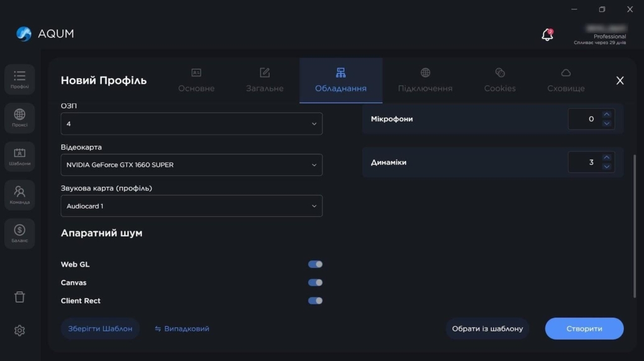Viewport: 644px width, 361px height.
Task: Open the Баланс dollar icon
Action: (x=19, y=233)
